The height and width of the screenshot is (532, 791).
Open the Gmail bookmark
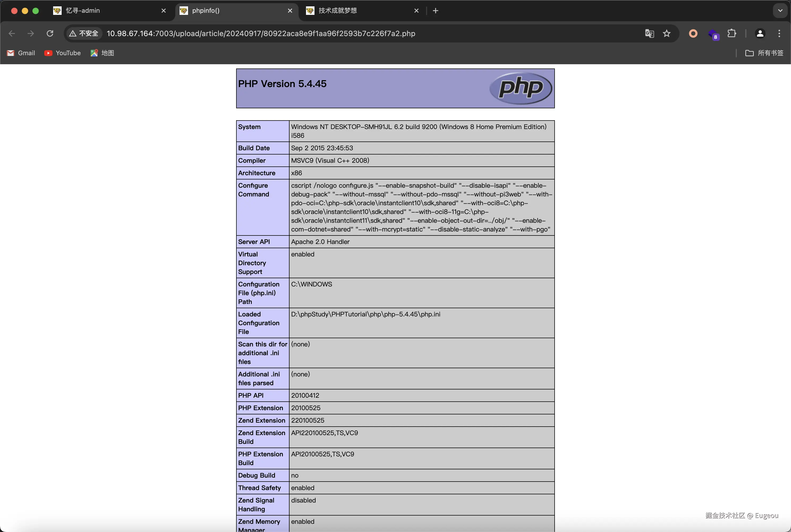[x=21, y=53]
